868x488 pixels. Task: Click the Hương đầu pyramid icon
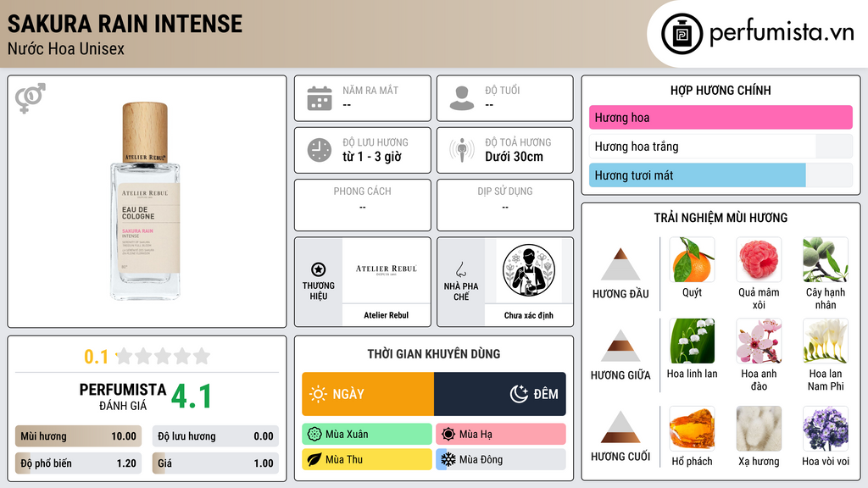(x=620, y=264)
